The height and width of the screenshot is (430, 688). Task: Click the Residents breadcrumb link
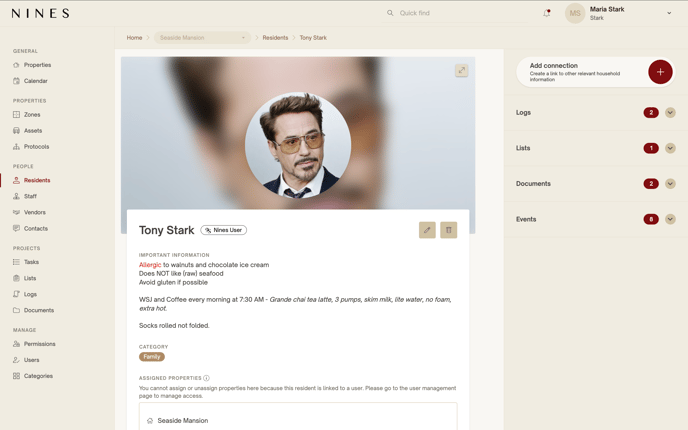pyautogui.click(x=275, y=38)
